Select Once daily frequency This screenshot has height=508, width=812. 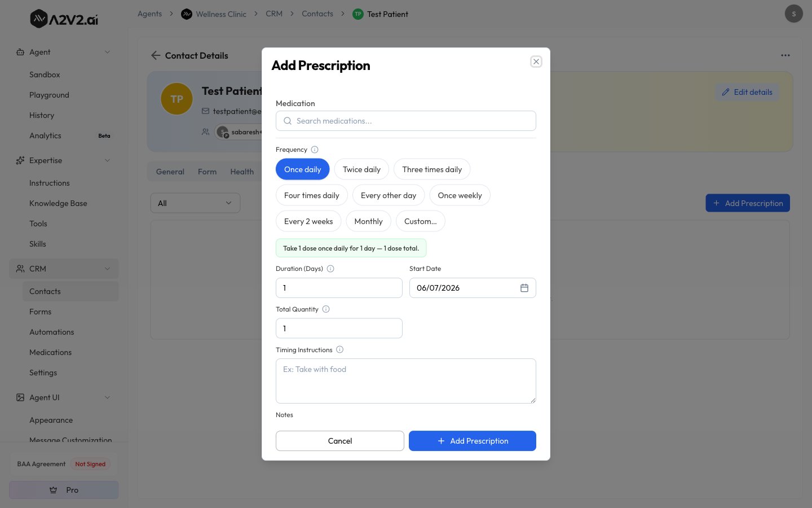(303, 169)
